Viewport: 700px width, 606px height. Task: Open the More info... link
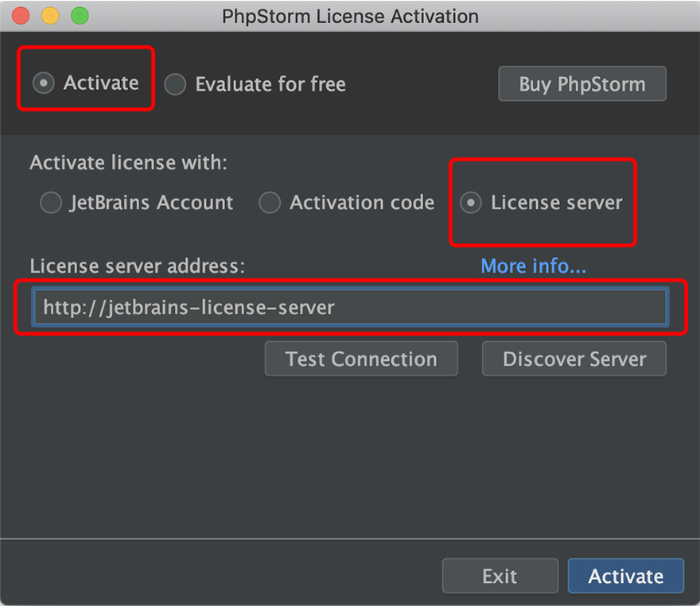[534, 266]
